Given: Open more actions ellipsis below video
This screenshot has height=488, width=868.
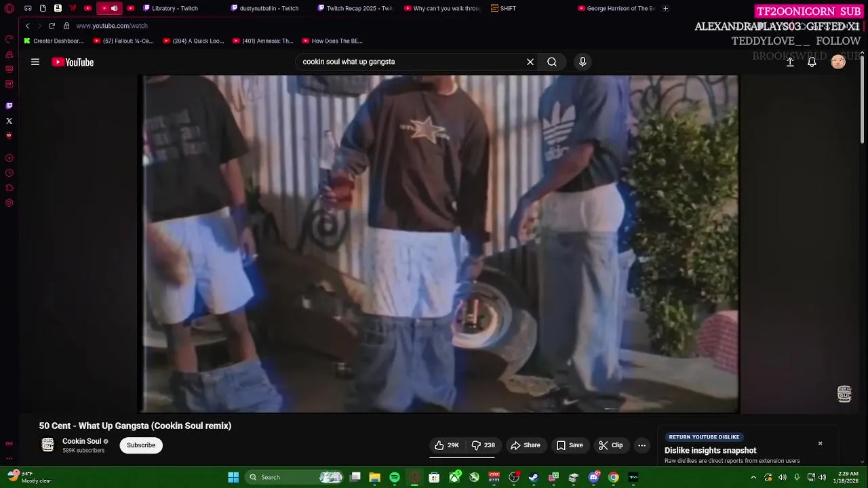Looking at the screenshot, I should point(642,445).
